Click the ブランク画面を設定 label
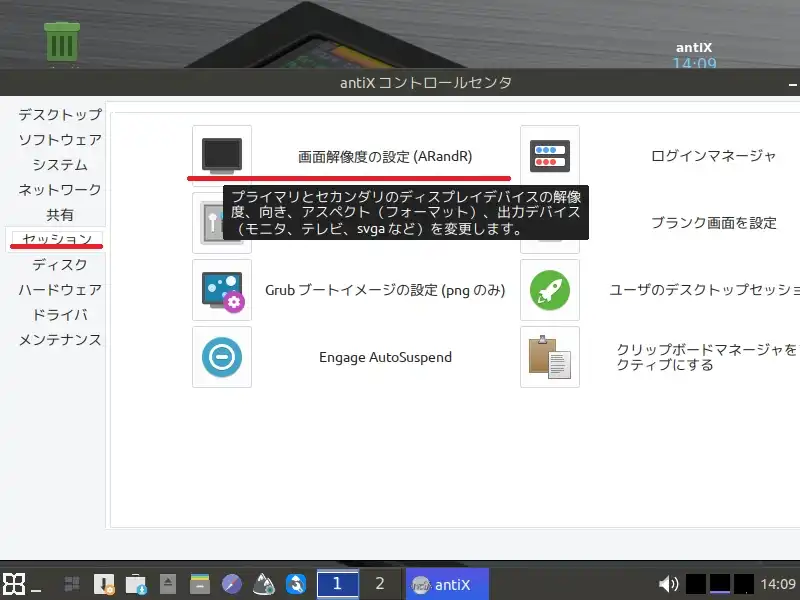Viewport: 800px width, 600px height. click(x=713, y=223)
